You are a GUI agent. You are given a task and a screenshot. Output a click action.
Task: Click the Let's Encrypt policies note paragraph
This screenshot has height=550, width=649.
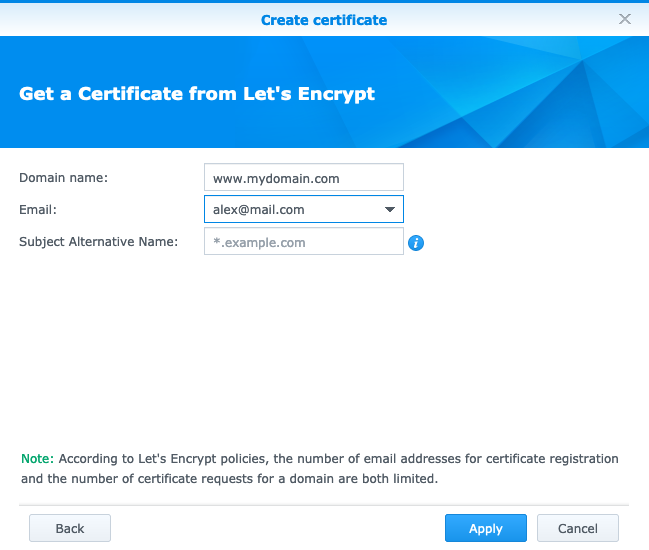point(320,468)
